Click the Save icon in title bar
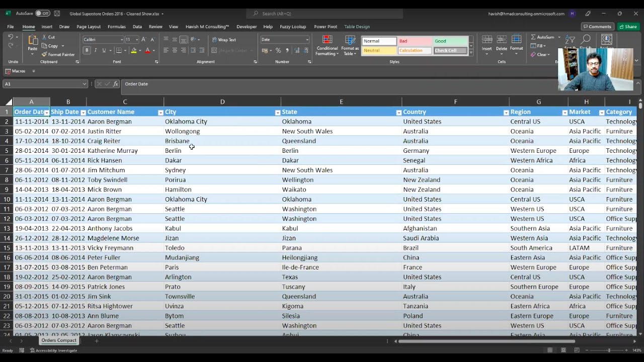 57,14
